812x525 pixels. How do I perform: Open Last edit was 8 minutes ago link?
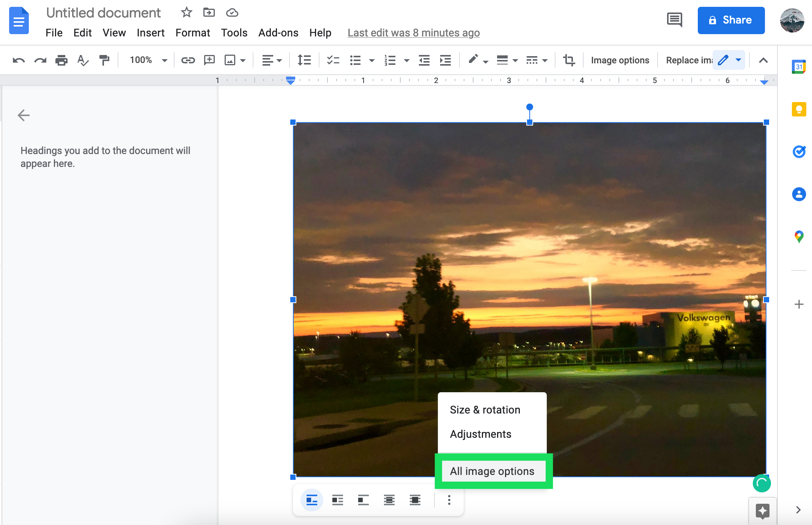tap(414, 33)
